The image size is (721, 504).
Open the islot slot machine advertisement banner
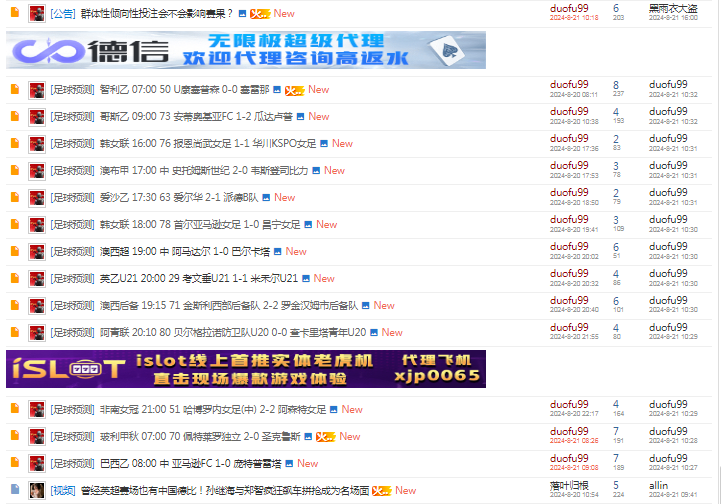(246, 369)
